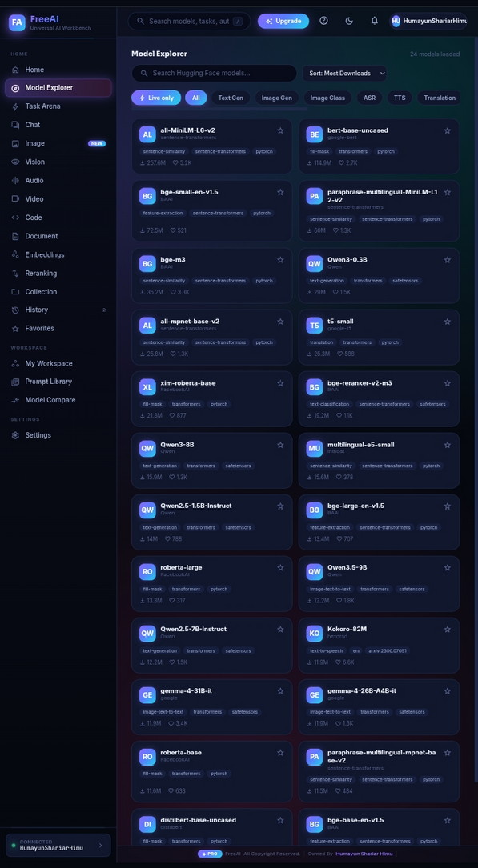
Task: Expand the Connected account chevron at sidebar bottom
Action: pyautogui.click(x=100, y=846)
